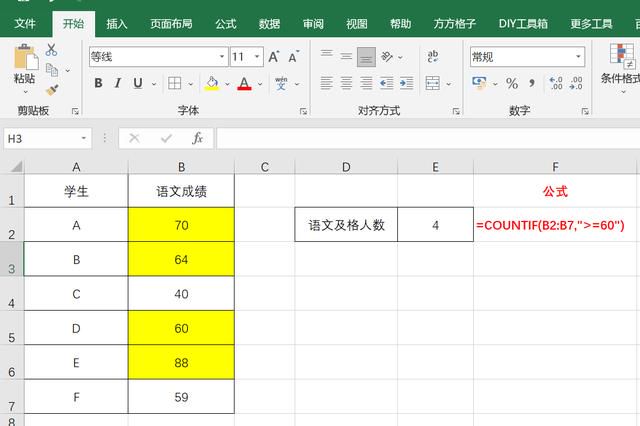Open number group dialog launcher
640x426 pixels.
click(585, 111)
